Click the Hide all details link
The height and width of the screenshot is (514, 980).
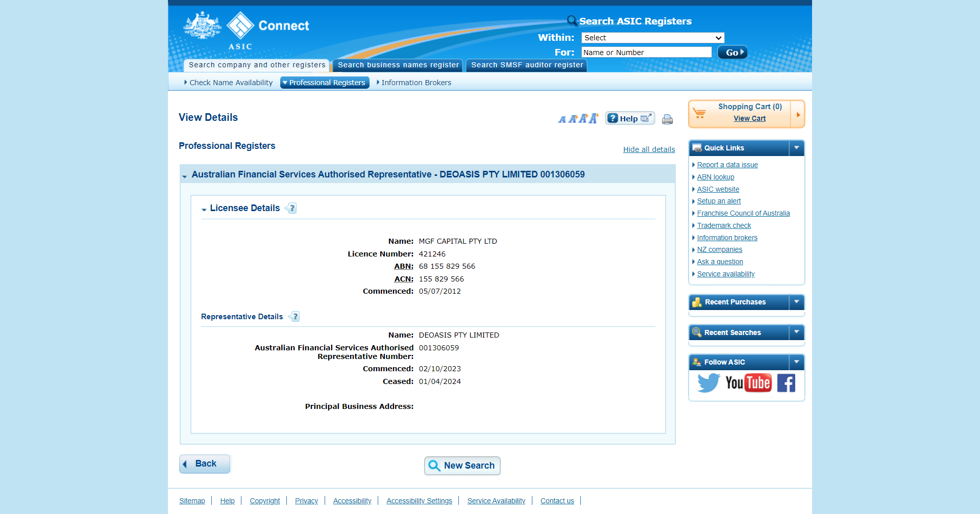(649, 149)
